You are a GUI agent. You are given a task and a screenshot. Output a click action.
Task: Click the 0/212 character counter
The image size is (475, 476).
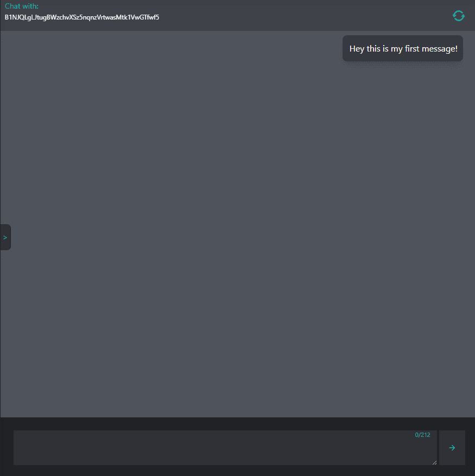[x=422, y=435]
